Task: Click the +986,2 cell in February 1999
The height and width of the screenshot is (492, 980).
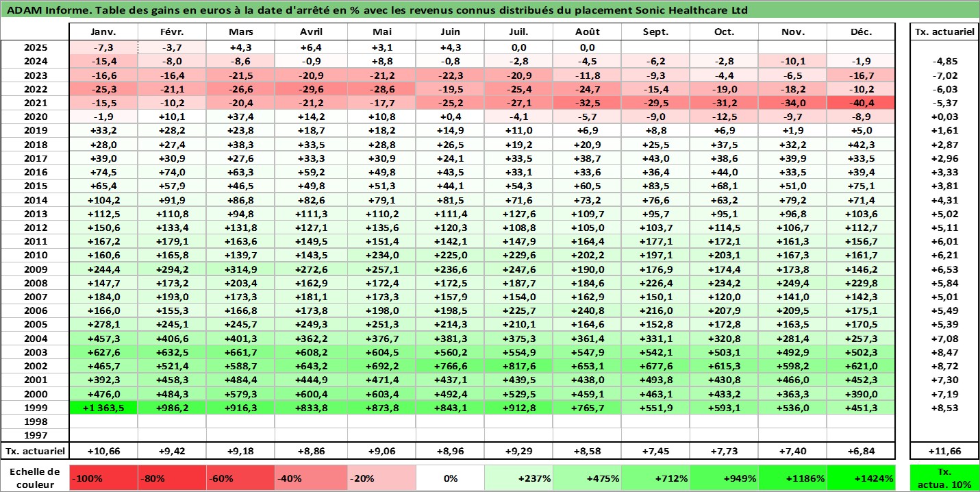Action: tap(173, 407)
